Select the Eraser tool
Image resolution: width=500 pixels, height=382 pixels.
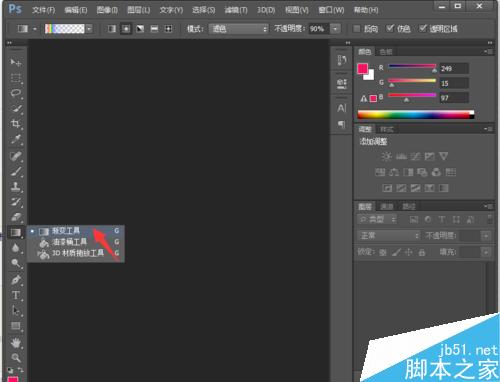[15, 217]
